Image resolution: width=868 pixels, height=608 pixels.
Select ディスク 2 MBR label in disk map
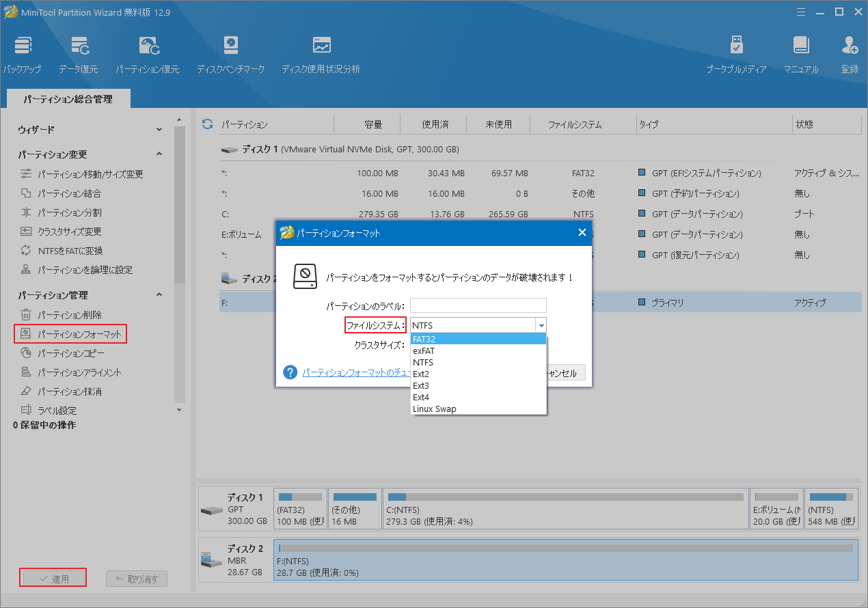(x=235, y=559)
